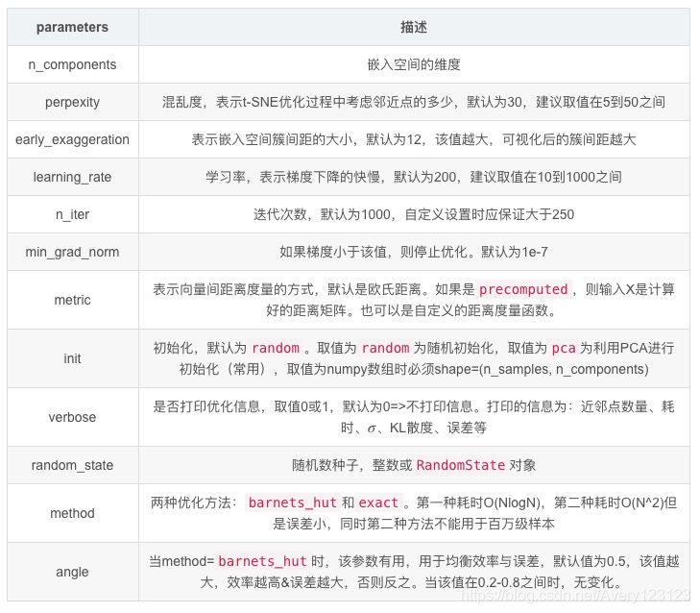
Task: Click the description starting '如果梯度小于该值'
Action: (x=414, y=253)
